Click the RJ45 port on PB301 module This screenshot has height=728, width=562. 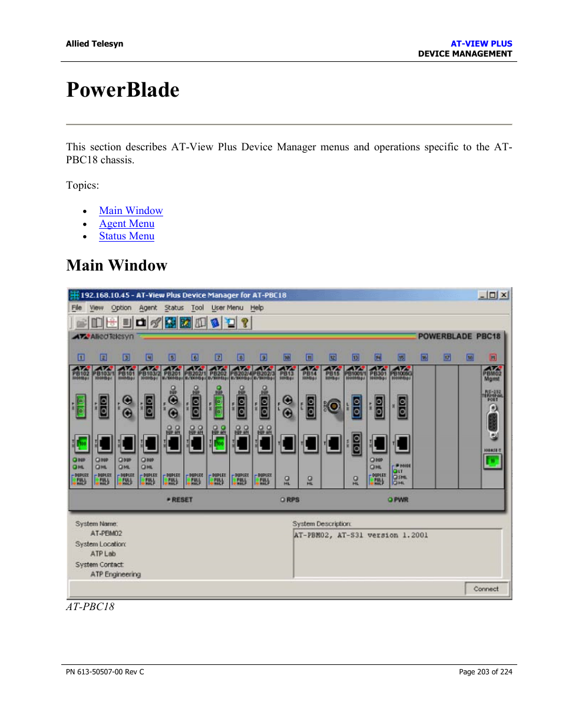[x=379, y=443]
